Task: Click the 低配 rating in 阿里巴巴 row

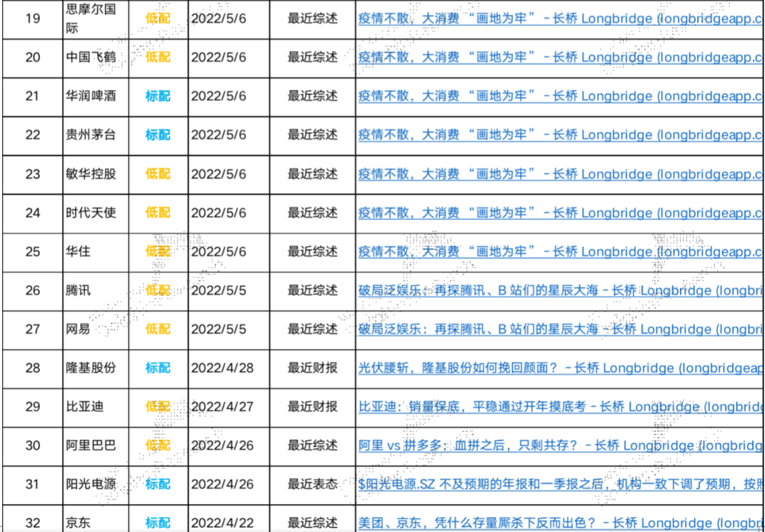Action: (x=158, y=446)
